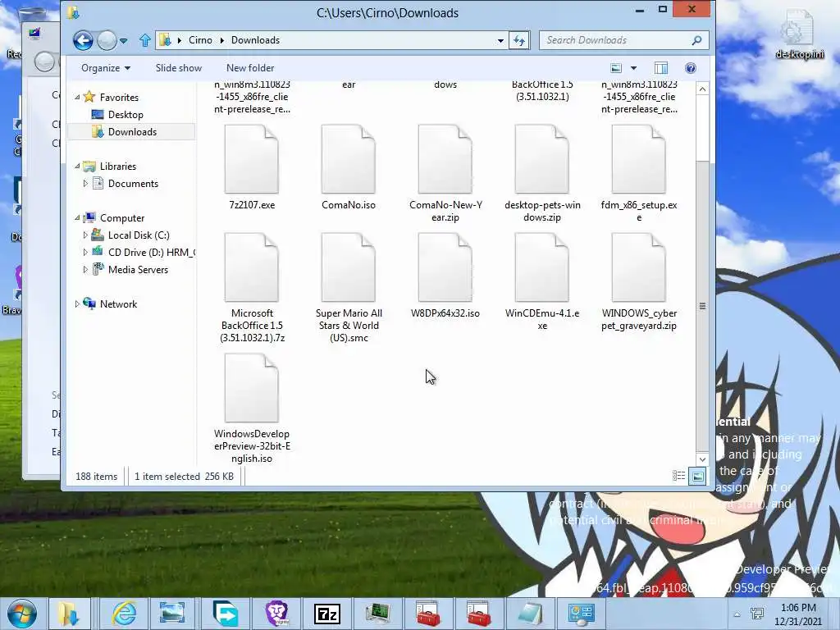
Task: Open the Help button
Action: pos(691,68)
